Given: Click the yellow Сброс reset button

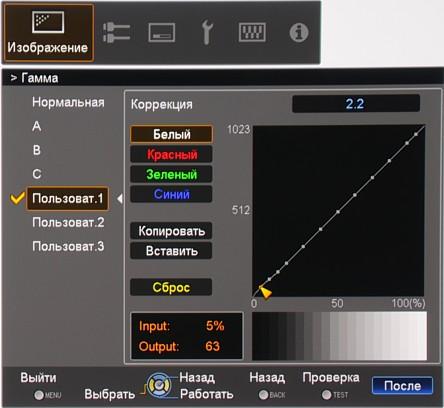Looking at the screenshot, I should tap(171, 287).
